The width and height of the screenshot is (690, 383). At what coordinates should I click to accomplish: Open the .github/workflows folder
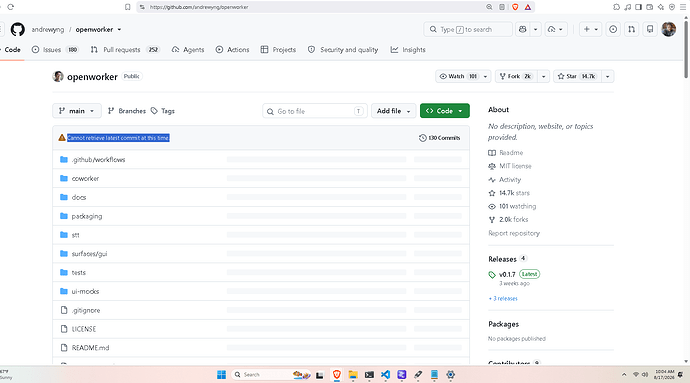point(99,159)
